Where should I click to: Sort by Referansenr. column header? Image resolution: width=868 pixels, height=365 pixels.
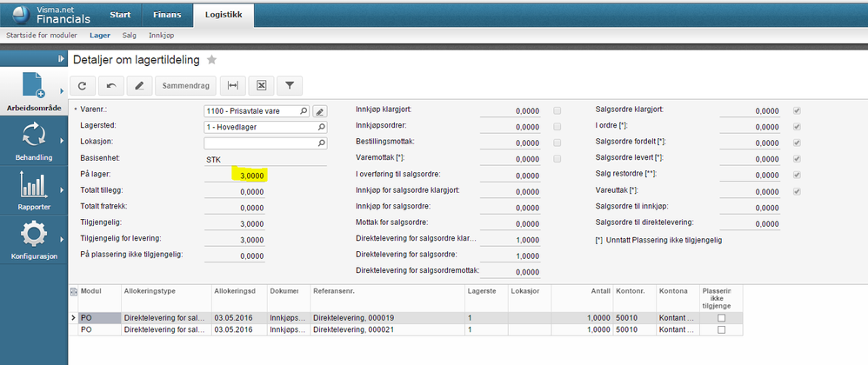[x=387, y=298]
